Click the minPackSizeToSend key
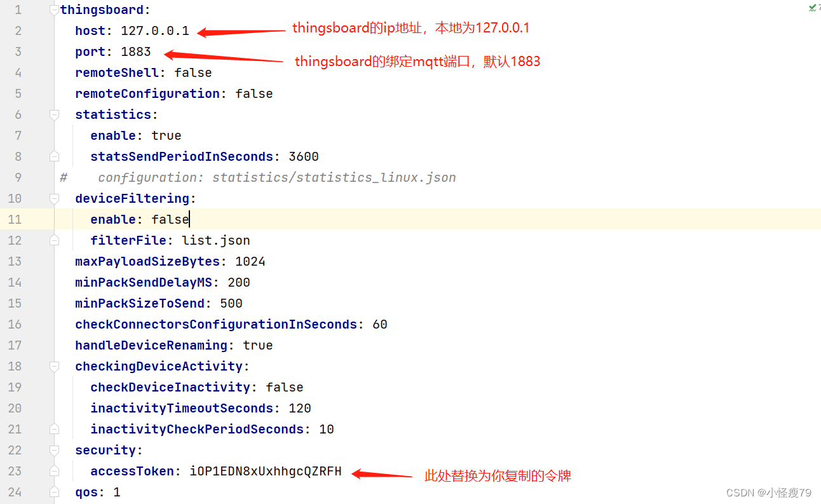The image size is (821, 504). [x=140, y=304]
